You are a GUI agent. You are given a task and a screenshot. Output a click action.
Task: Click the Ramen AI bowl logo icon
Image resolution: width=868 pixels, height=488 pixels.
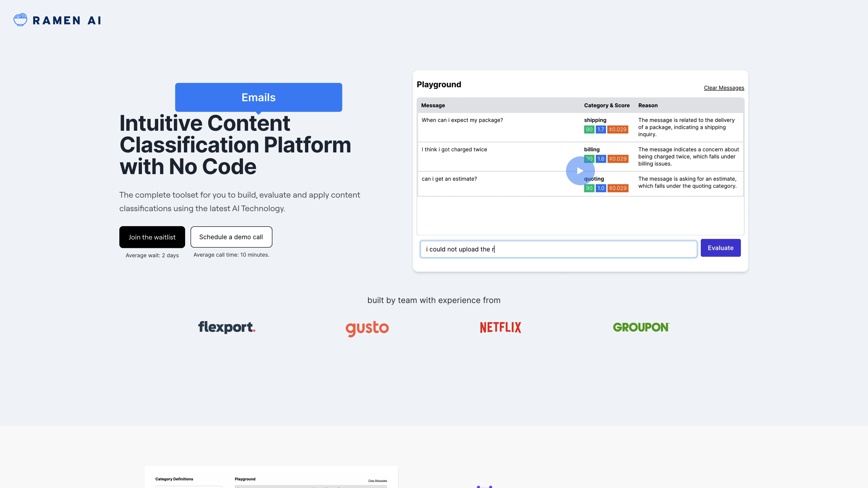click(20, 20)
